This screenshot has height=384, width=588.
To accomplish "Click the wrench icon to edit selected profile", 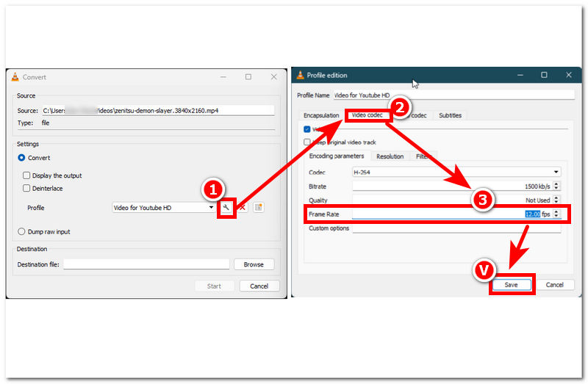I will point(226,208).
